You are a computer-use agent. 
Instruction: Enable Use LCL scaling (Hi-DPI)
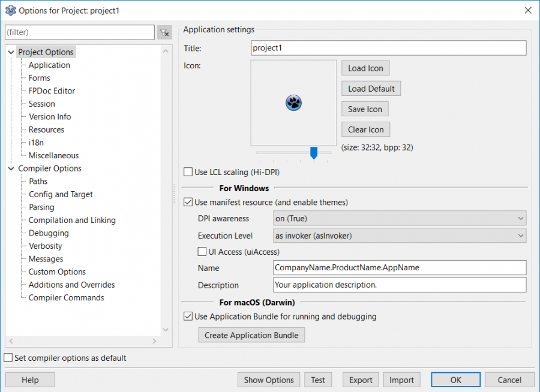[x=188, y=172]
